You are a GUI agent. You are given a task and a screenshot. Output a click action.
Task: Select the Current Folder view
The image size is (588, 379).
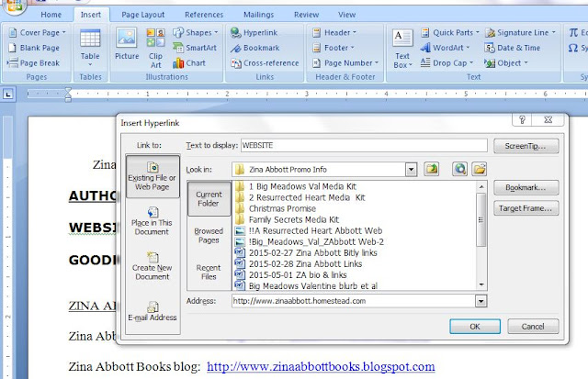coord(209,198)
